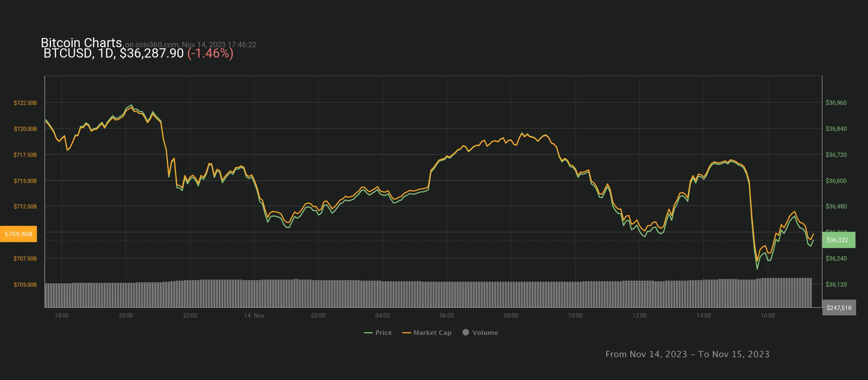This screenshot has width=868, height=380.
Task: Click the 16:00 time axis label
Action: [x=768, y=315]
